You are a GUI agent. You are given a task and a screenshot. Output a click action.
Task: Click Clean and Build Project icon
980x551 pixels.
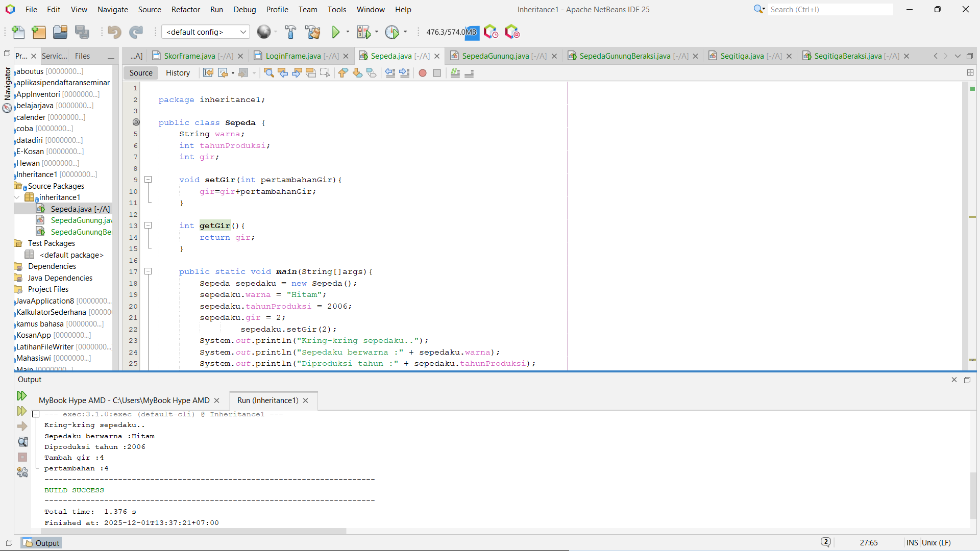[312, 32]
